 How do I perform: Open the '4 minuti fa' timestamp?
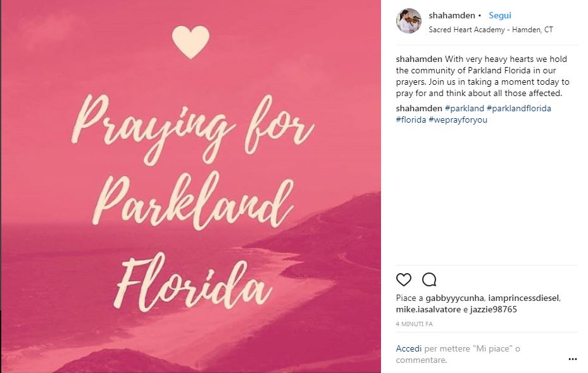[x=415, y=324]
